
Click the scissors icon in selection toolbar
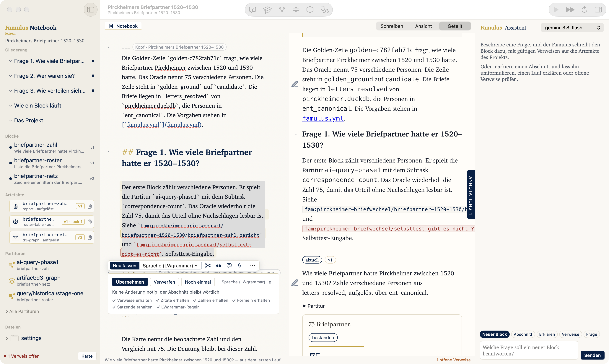click(208, 266)
